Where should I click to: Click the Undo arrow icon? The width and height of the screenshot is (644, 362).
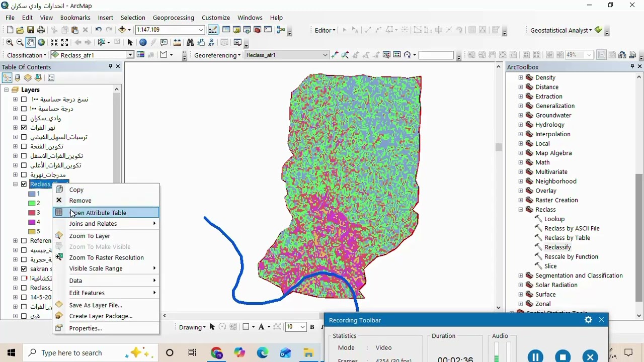pyautogui.click(x=98, y=30)
